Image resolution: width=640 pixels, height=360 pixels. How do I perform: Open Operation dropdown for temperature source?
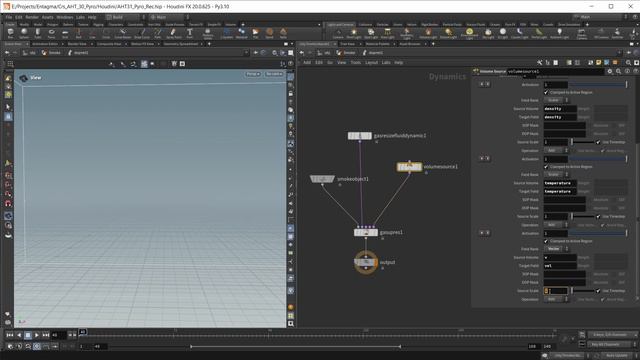(556, 225)
